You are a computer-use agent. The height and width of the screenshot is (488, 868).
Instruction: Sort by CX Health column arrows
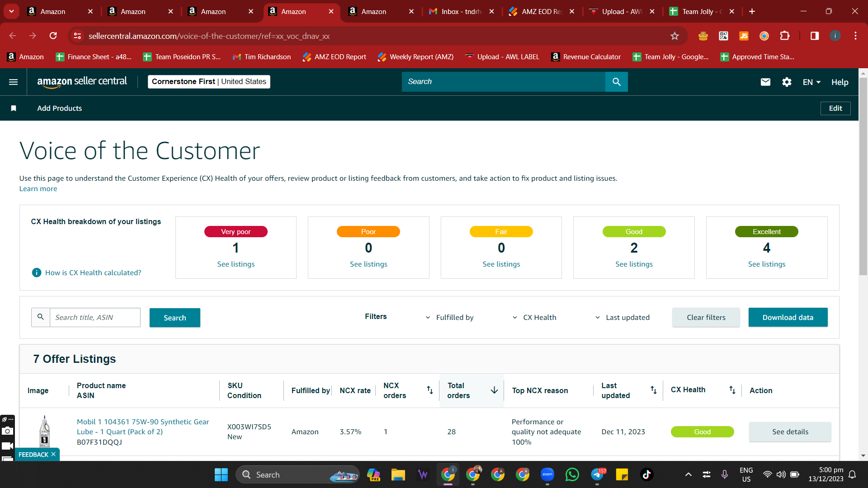point(732,390)
